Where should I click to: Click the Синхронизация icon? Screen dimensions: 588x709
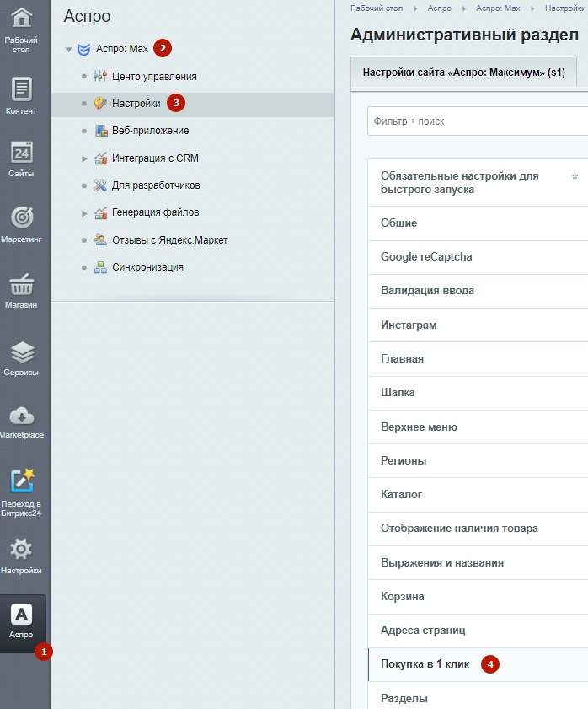pos(100,267)
